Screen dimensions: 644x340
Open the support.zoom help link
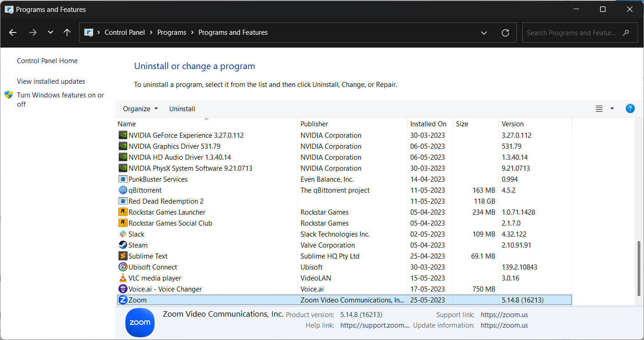[x=376, y=325]
